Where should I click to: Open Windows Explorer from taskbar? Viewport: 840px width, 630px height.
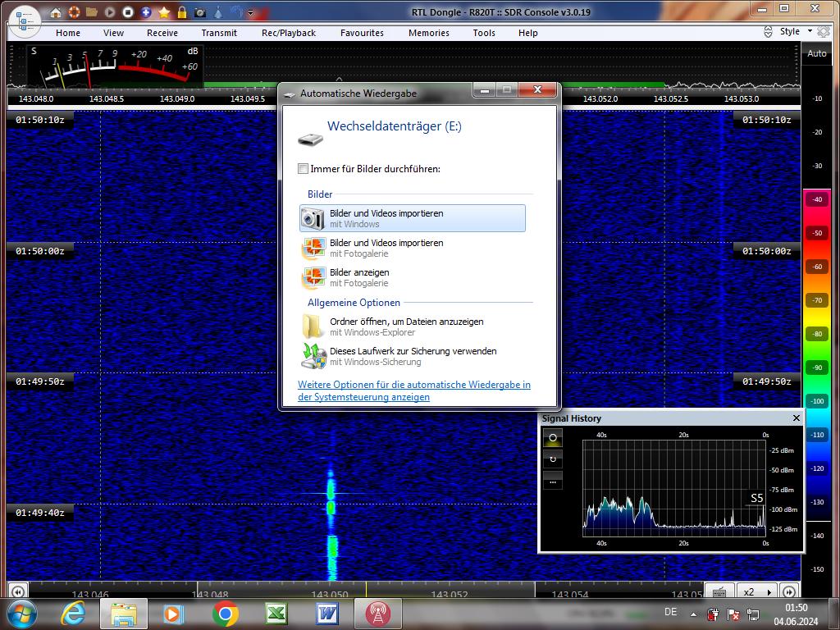[124, 614]
